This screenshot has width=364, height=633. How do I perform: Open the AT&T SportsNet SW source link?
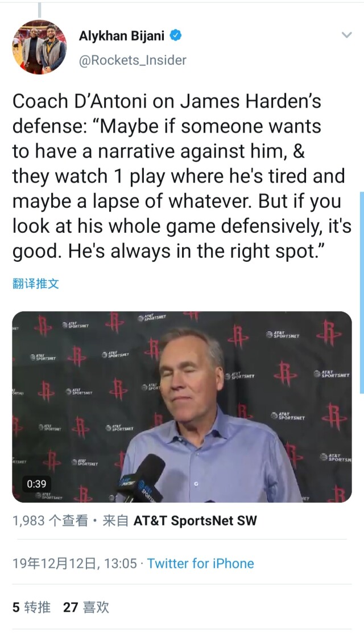(195, 521)
